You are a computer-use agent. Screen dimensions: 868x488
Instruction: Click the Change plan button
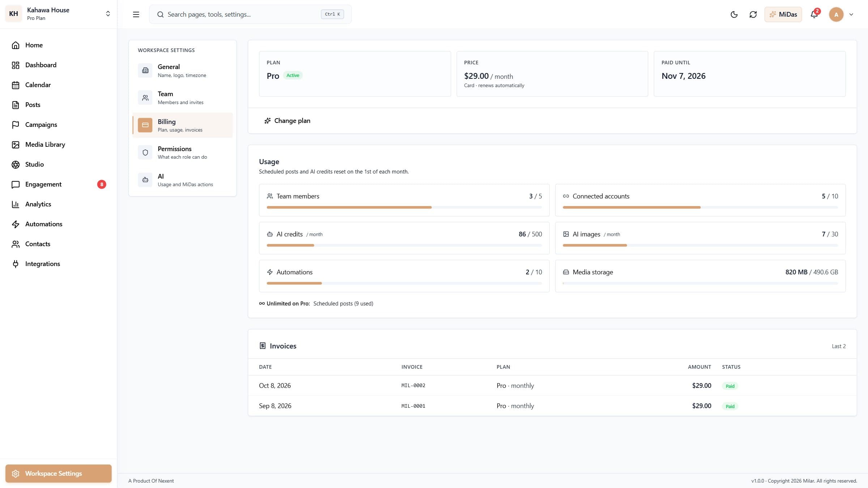pos(287,121)
